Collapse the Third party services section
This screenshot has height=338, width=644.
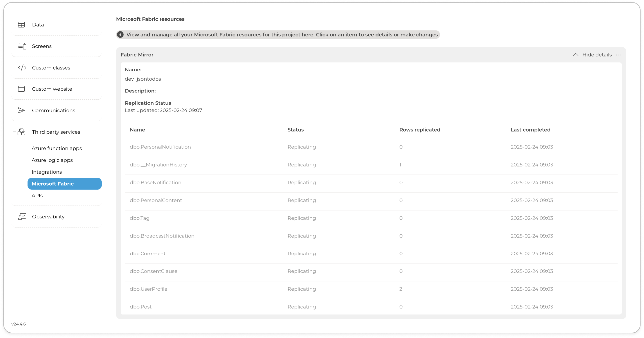tap(14, 132)
